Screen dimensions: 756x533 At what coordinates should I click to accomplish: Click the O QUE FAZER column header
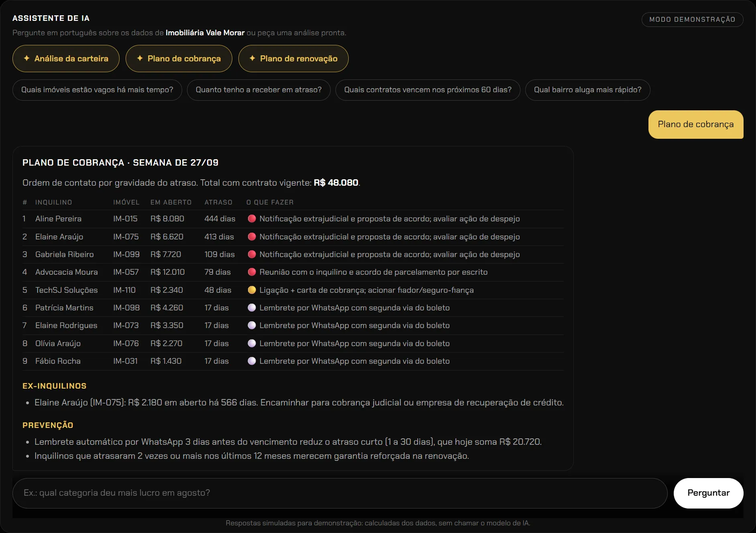[x=270, y=202]
